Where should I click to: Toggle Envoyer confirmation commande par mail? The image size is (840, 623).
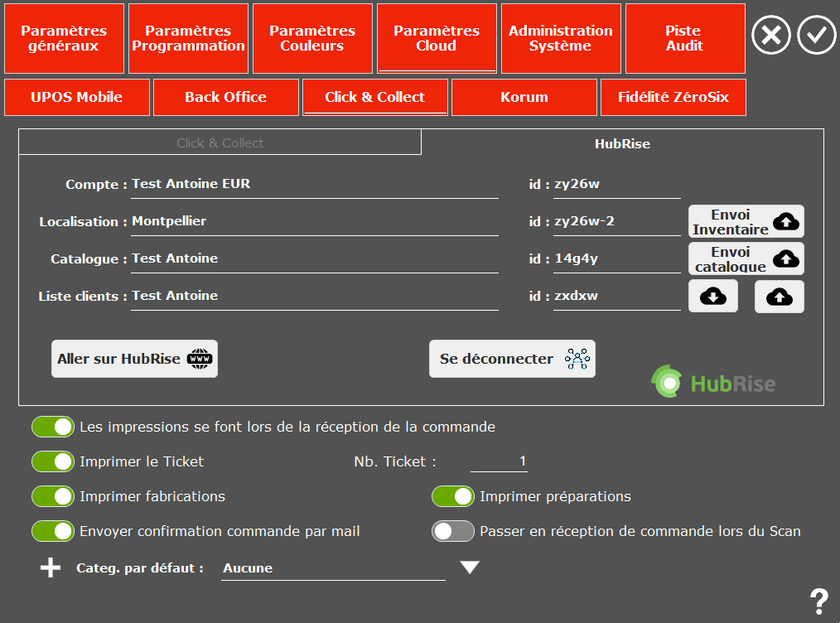click(x=52, y=531)
